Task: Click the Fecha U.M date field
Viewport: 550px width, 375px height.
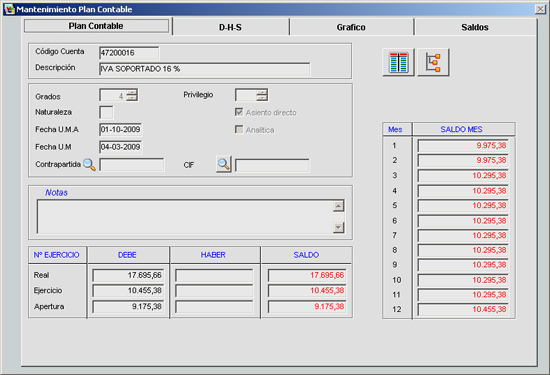Action: pos(121,147)
